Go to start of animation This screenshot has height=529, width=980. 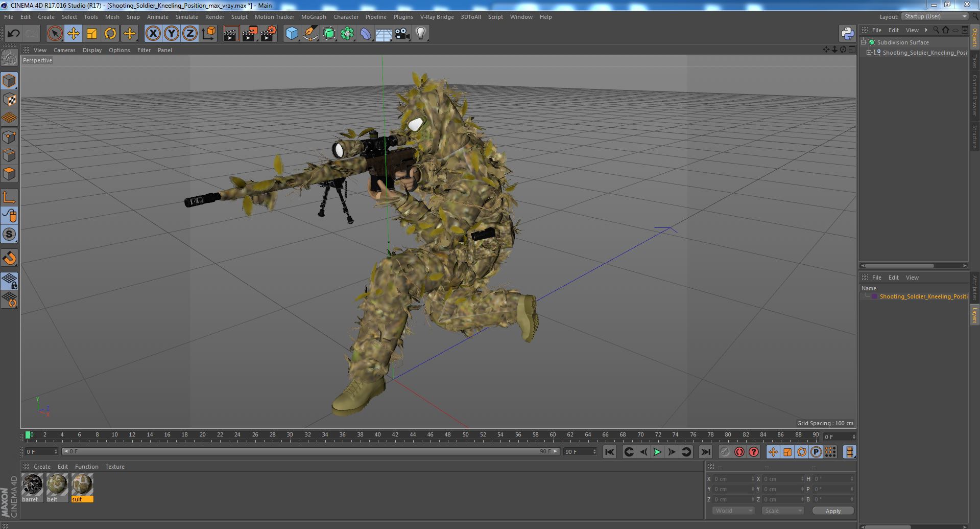610,452
